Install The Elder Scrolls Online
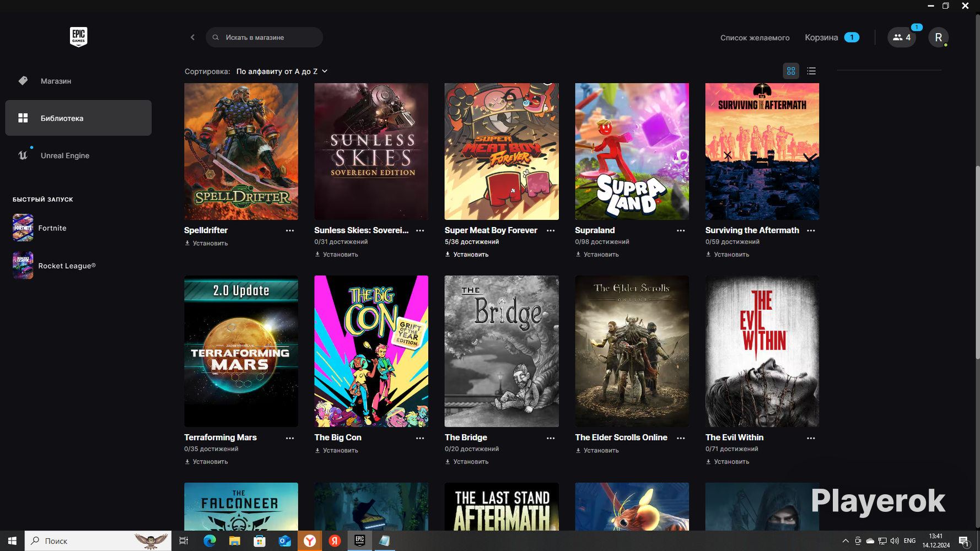This screenshot has height=551, width=980. (597, 451)
